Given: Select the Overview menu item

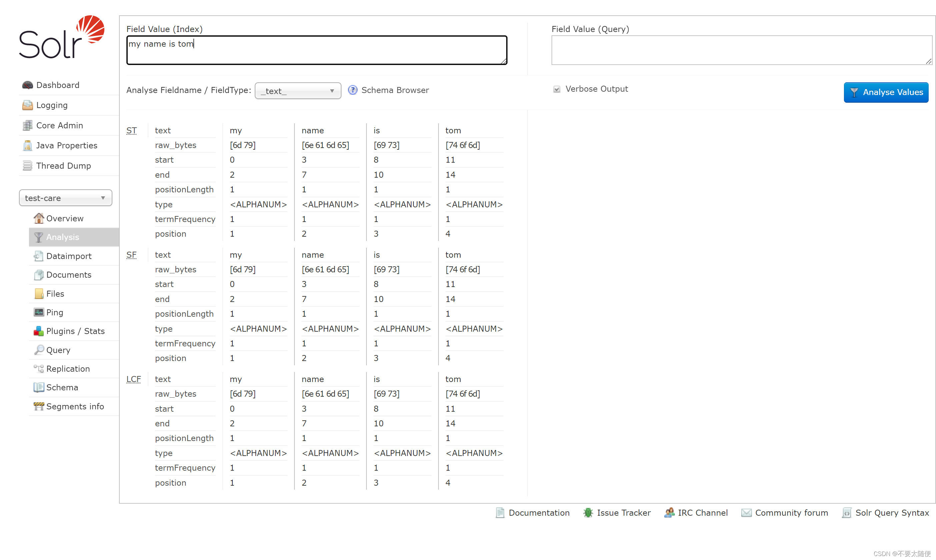Looking at the screenshot, I should (x=65, y=218).
